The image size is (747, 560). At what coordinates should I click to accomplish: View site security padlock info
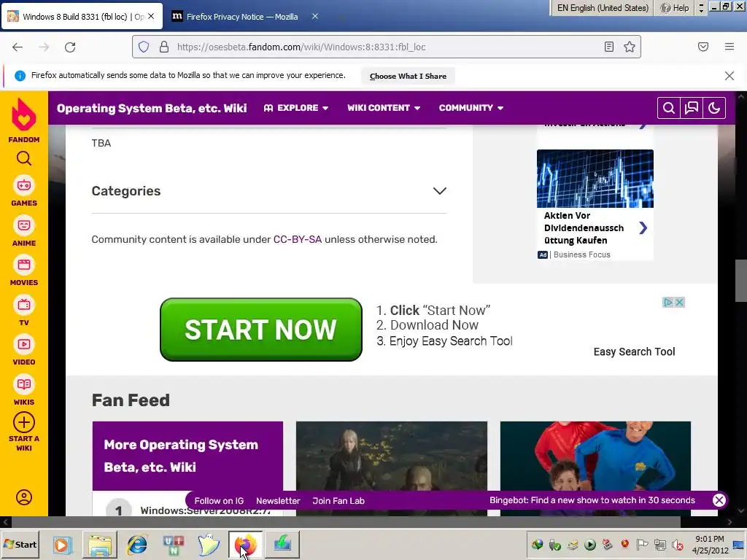(164, 47)
